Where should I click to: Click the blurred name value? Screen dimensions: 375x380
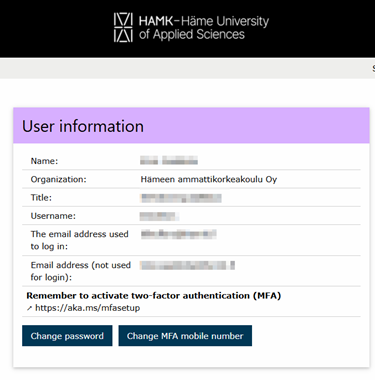(169, 161)
